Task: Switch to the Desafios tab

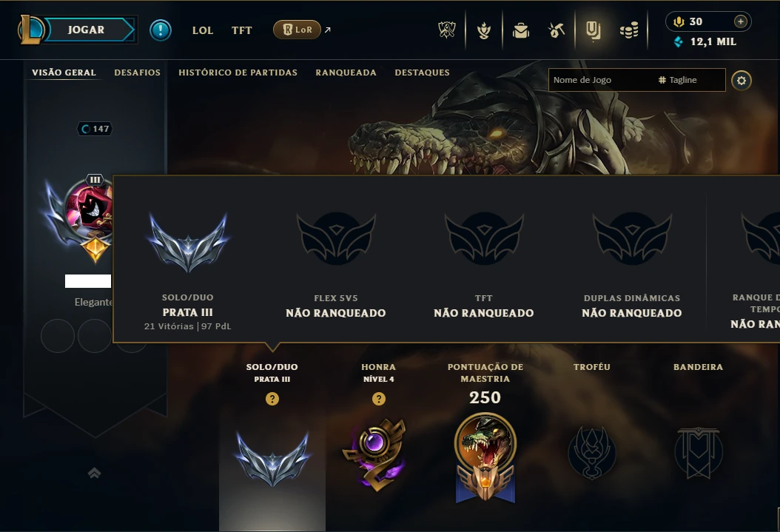Action: 138,73
